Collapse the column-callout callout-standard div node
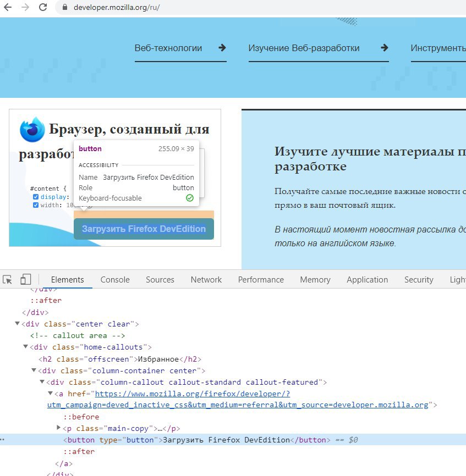Screen dimensions: 466x476 (x=42, y=382)
